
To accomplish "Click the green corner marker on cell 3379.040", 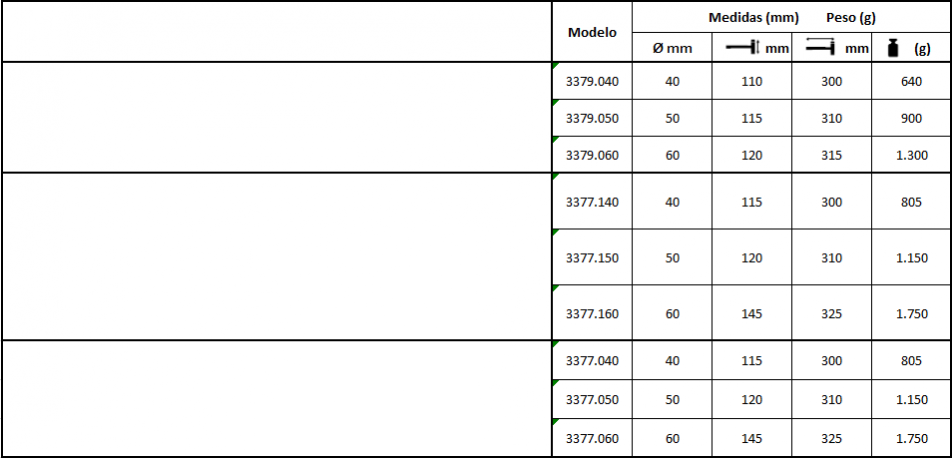I will (555, 65).
